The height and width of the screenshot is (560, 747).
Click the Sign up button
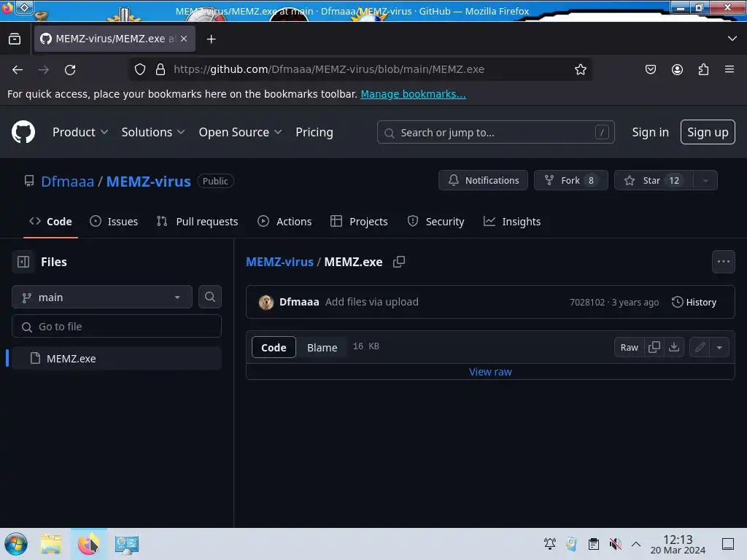click(708, 132)
